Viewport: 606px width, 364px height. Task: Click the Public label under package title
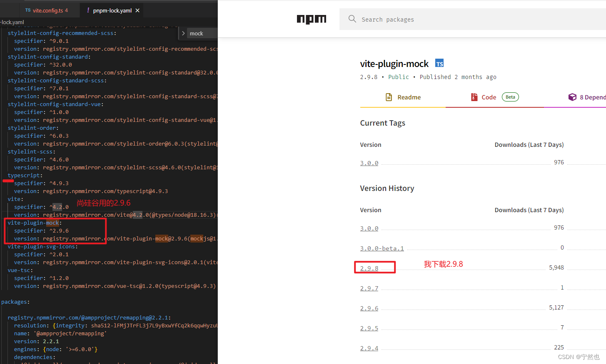[x=398, y=77]
